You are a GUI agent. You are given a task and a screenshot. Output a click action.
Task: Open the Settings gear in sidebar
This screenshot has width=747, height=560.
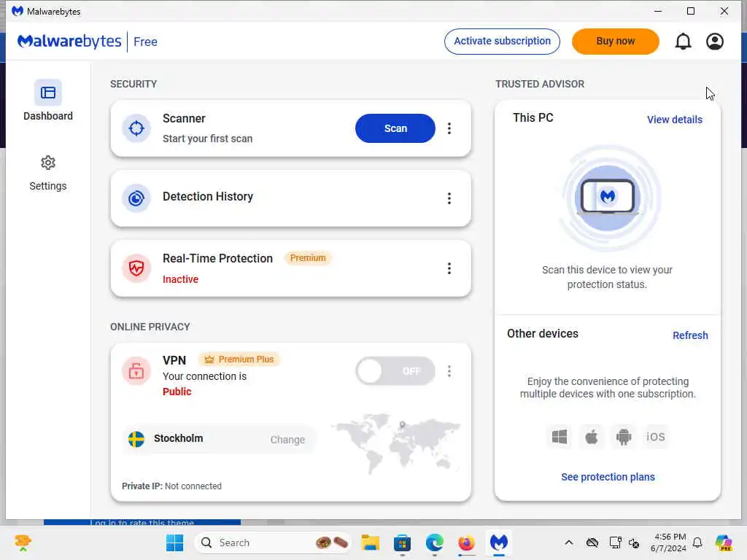pos(47,163)
